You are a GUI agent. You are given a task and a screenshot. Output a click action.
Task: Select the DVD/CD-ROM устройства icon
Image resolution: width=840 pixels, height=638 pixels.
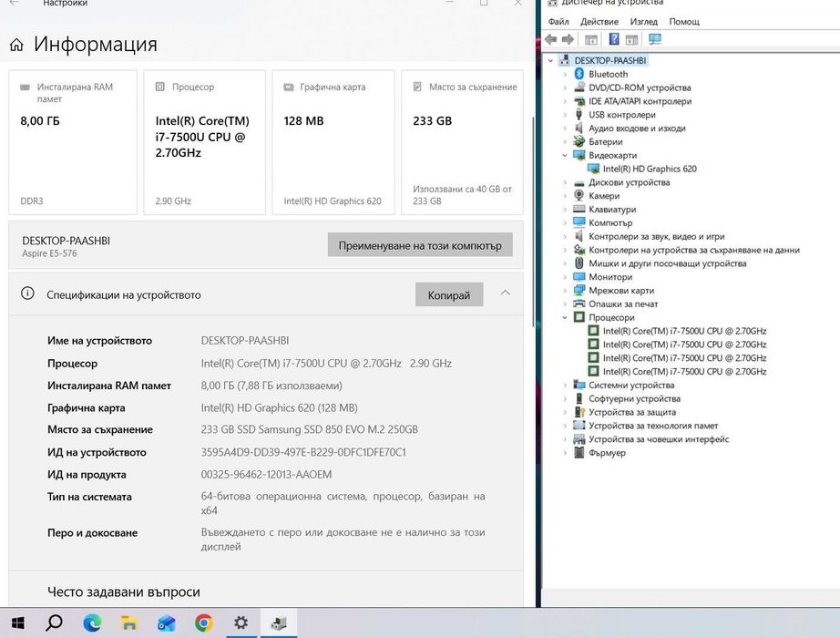(579, 87)
